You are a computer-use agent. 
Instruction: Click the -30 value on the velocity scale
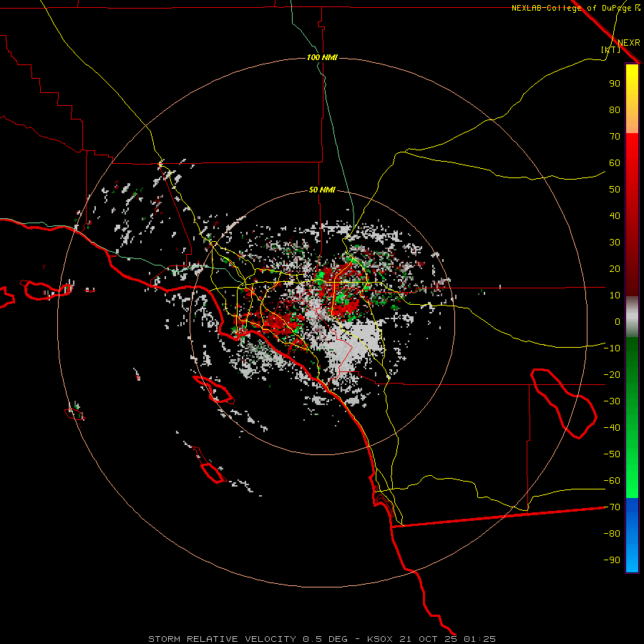pos(612,401)
